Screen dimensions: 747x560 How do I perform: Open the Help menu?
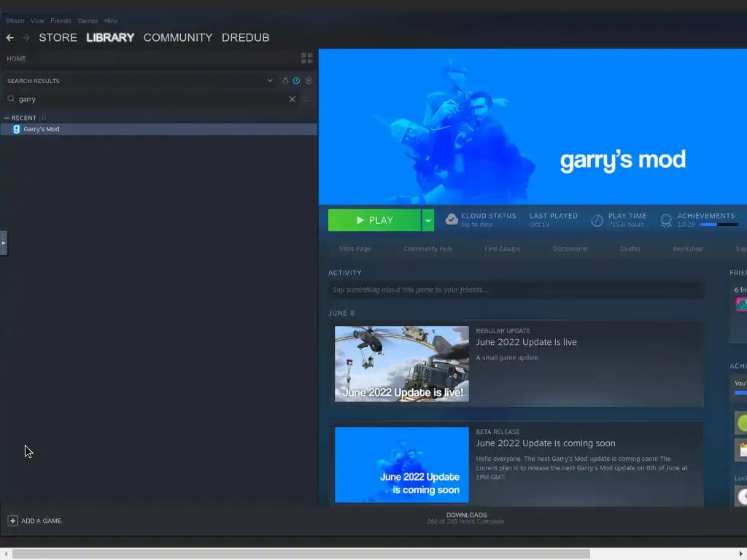pyautogui.click(x=111, y=21)
